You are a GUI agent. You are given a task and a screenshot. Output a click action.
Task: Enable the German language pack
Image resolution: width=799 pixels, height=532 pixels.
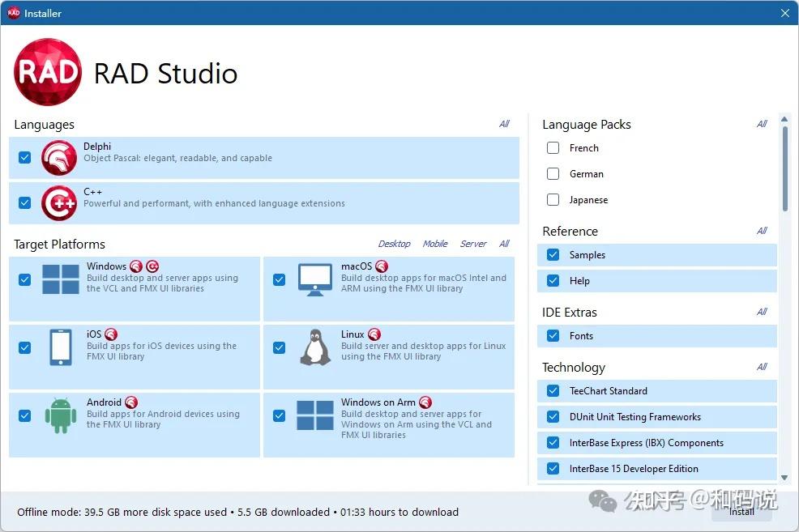coord(553,173)
